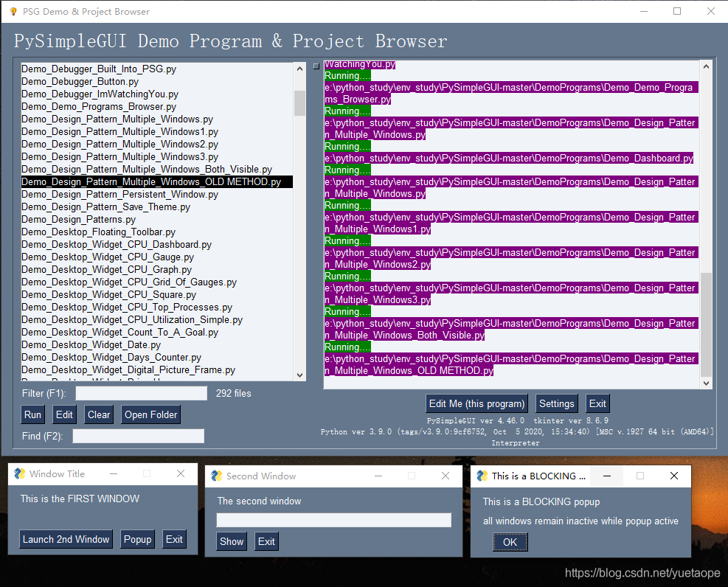Select Demo_Desktop_Widget_Count_To_A_Goal.py
This screenshot has height=587, width=728.
point(157,332)
